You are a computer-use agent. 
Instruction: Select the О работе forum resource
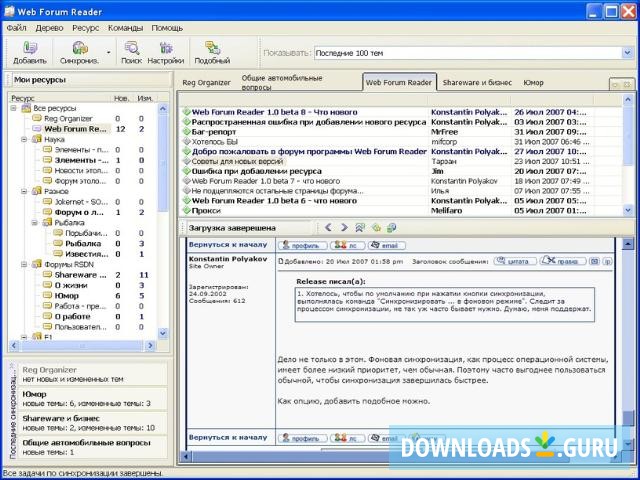click(x=72, y=317)
